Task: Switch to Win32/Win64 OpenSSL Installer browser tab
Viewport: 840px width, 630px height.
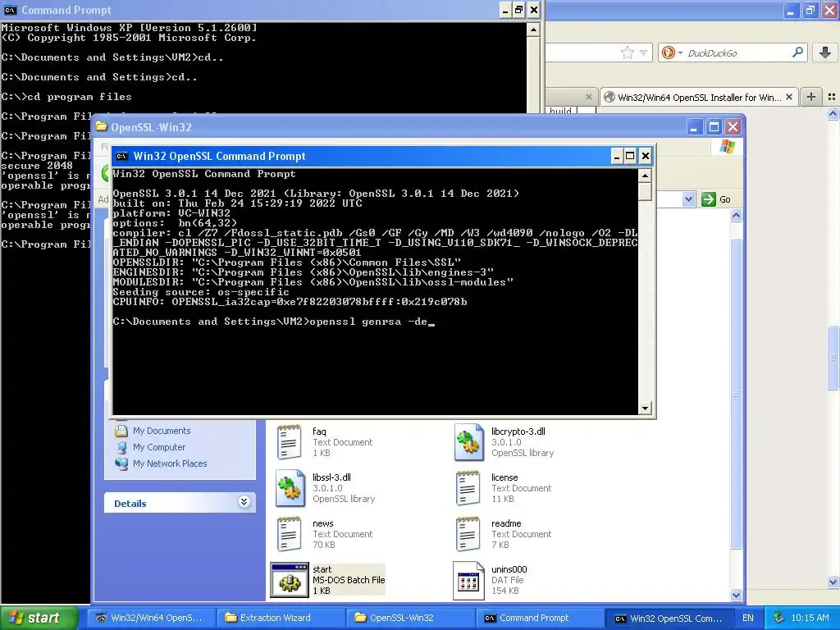Action: point(699,97)
